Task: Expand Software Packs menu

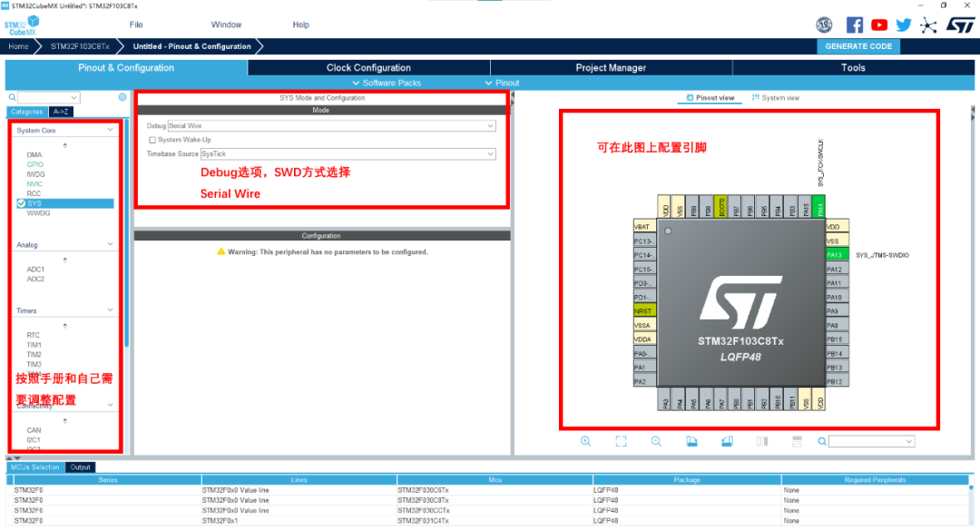Action: pos(387,83)
